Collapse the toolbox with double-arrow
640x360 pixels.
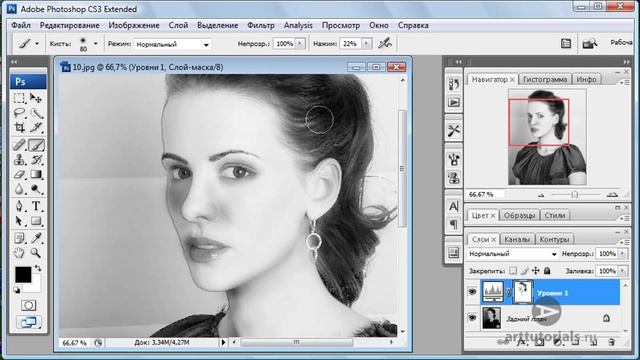pos(14,62)
